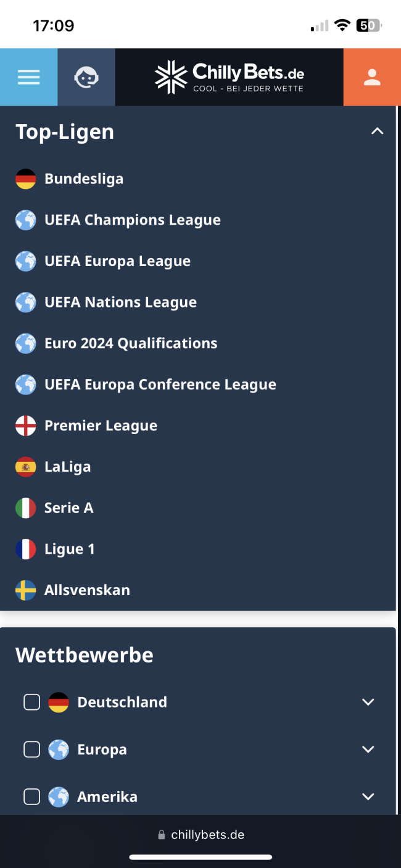Select UEFA Champions League
Viewport: 401px width, 868px height.
point(133,220)
